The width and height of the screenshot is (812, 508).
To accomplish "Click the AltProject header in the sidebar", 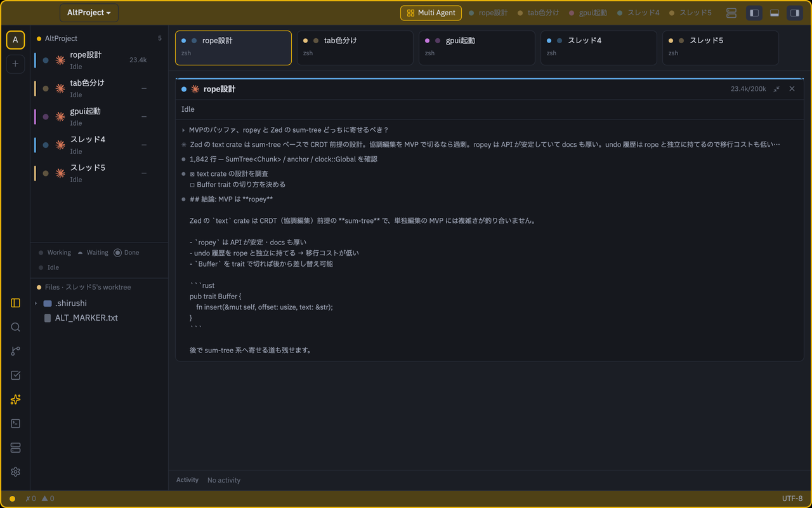I will pos(99,39).
